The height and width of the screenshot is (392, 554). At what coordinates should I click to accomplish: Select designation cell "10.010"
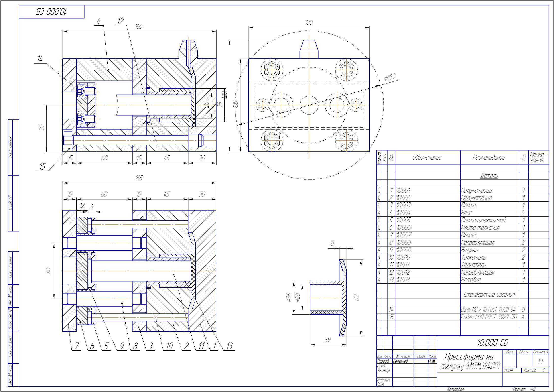[403, 257]
